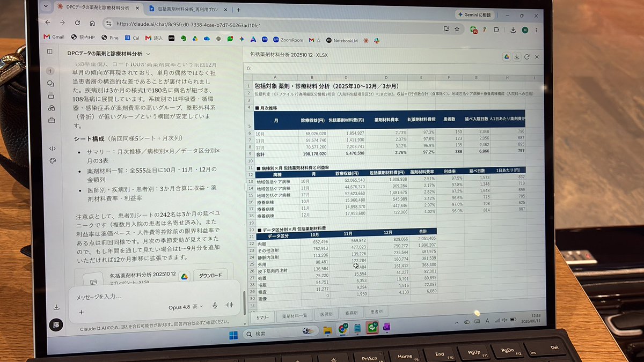Open the projects icon in Claude sidebar
The image size is (644, 362).
[51, 95]
